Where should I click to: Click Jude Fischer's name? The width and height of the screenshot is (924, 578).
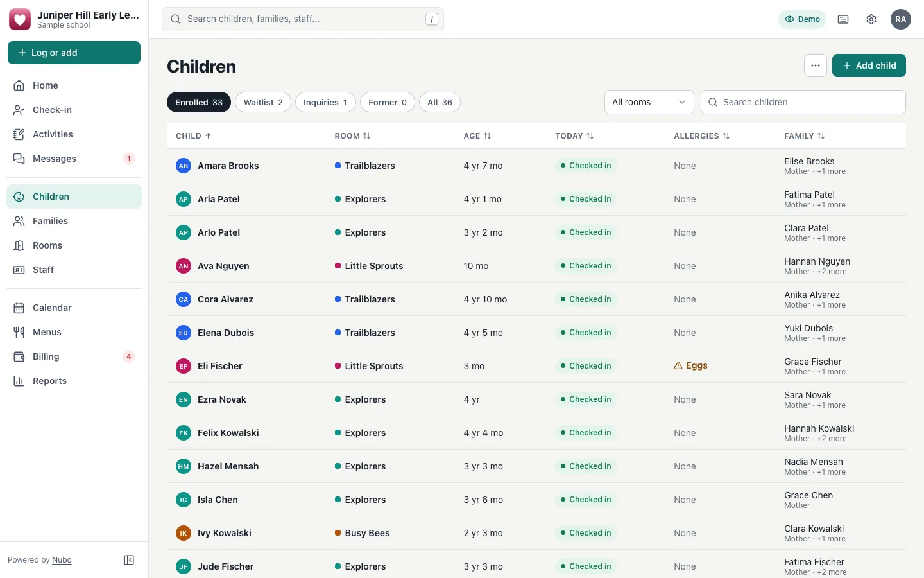(226, 566)
